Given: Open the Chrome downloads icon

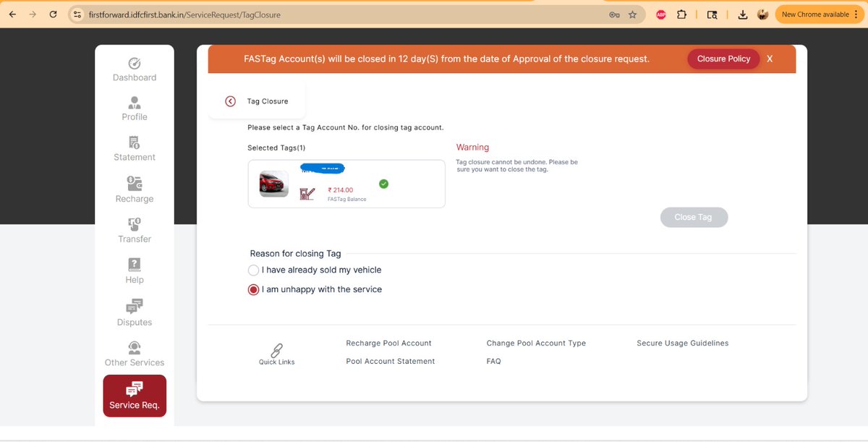Looking at the screenshot, I should [743, 14].
